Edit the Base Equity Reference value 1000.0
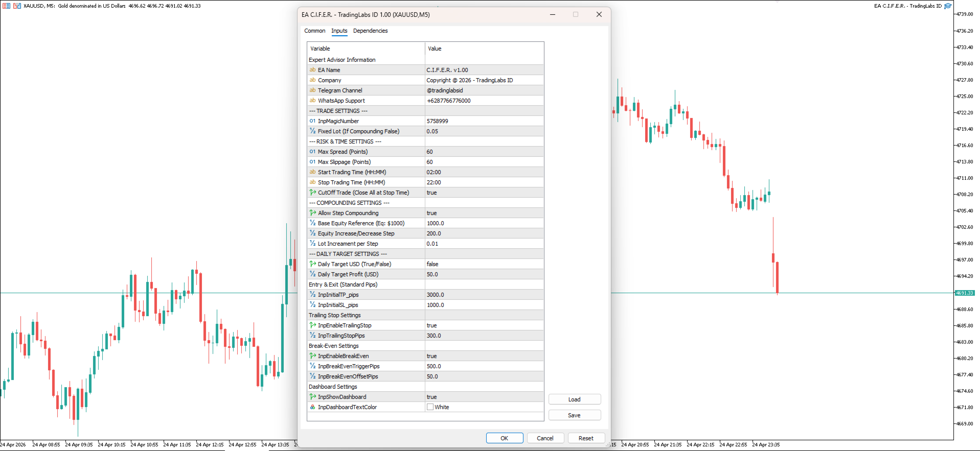The image size is (980, 451). 484,223
